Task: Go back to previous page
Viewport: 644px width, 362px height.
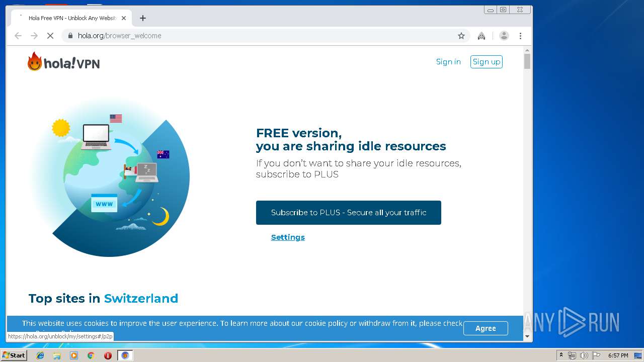Action: click(18, 36)
